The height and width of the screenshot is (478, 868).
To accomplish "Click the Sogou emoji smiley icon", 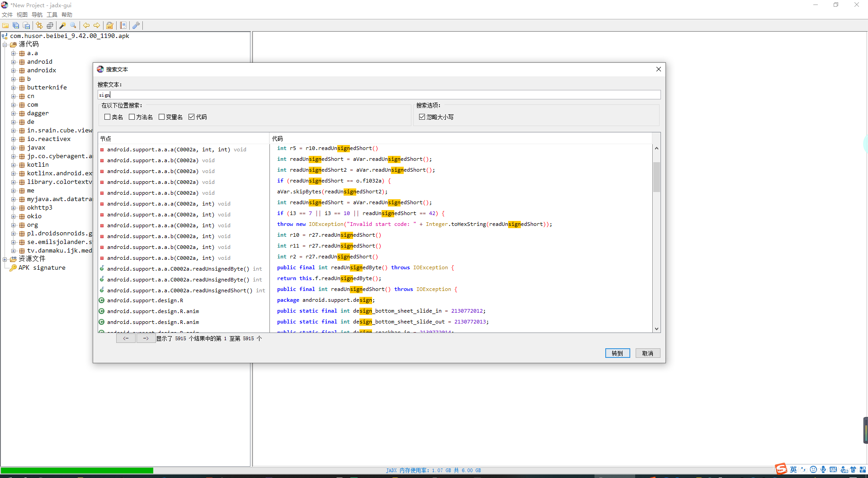I will point(813,470).
